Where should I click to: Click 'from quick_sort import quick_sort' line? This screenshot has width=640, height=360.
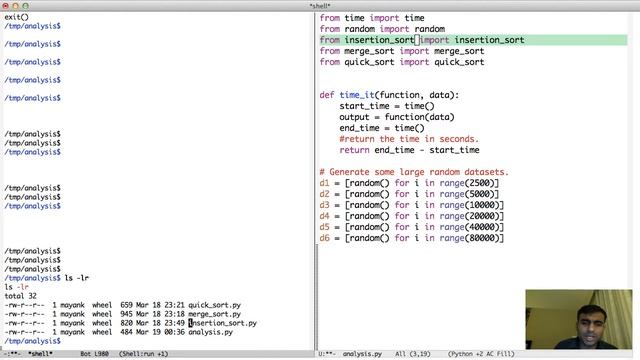[x=402, y=62]
